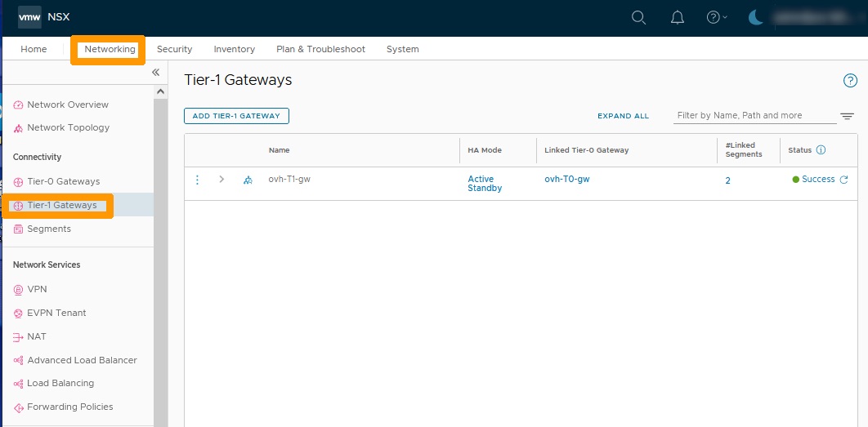Click the Advanced Load Balancer icon

coord(18,361)
